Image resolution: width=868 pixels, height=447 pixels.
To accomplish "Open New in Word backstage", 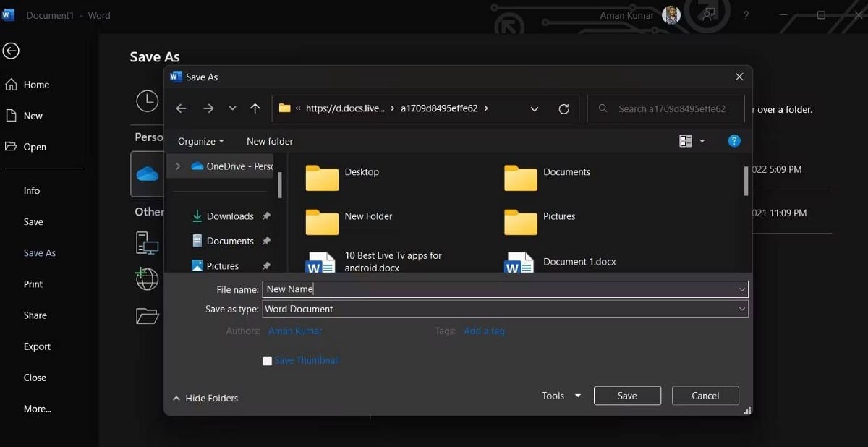I will point(24,116).
